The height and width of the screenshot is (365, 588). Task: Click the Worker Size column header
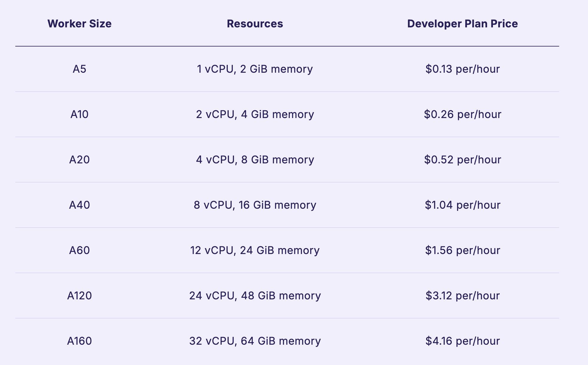[79, 24]
